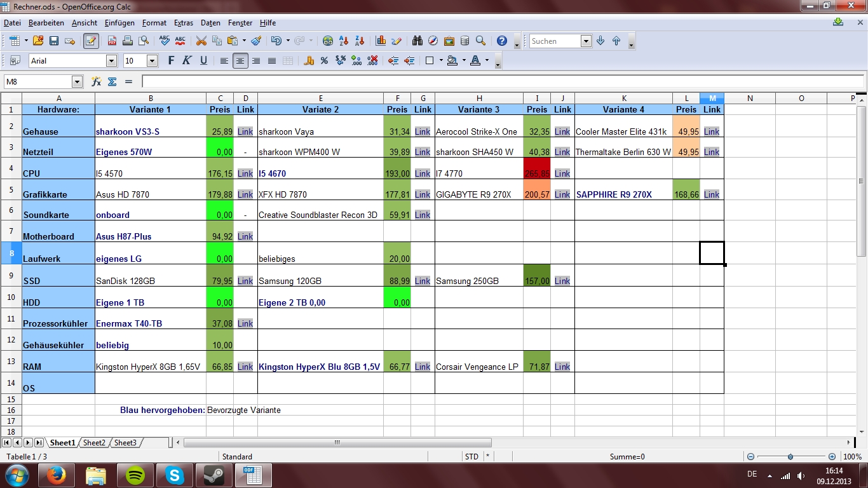This screenshot has height=488, width=868.
Task: Toggle justified alignment
Action: pos(272,61)
